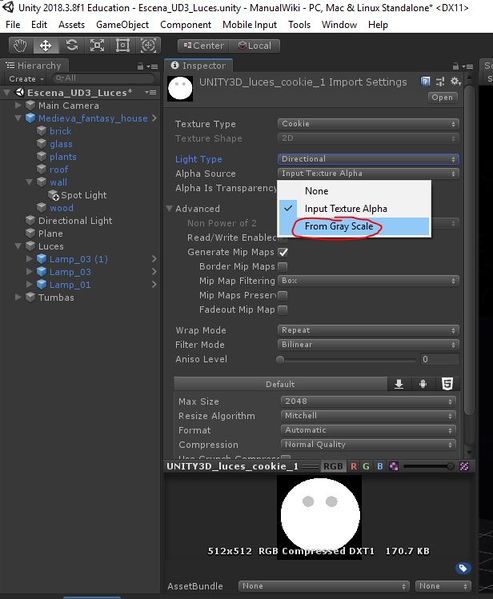Toggle alpha channel preview icon
The width and height of the screenshot is (493, 599).
[394, 466]
